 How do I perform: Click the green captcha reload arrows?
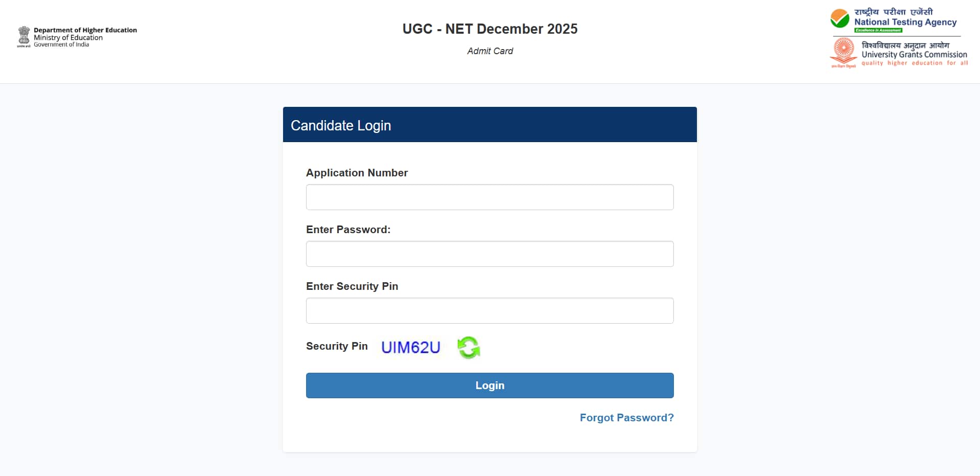click(x=469, y=347)
